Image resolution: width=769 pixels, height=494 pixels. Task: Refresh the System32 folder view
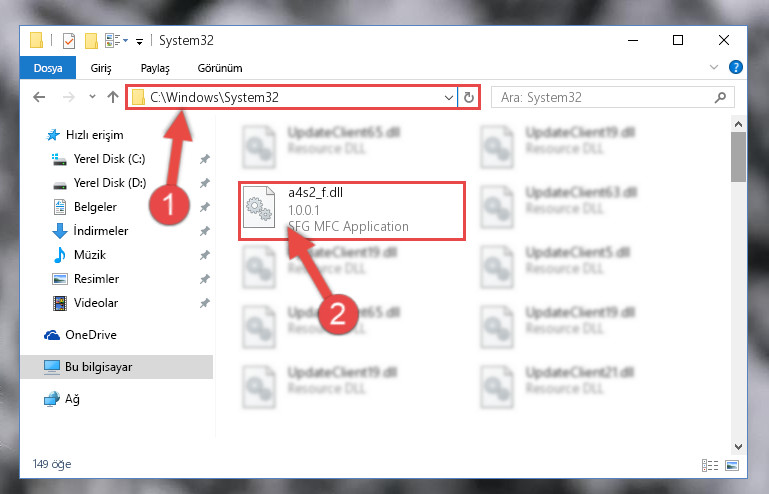coord(469,97)
